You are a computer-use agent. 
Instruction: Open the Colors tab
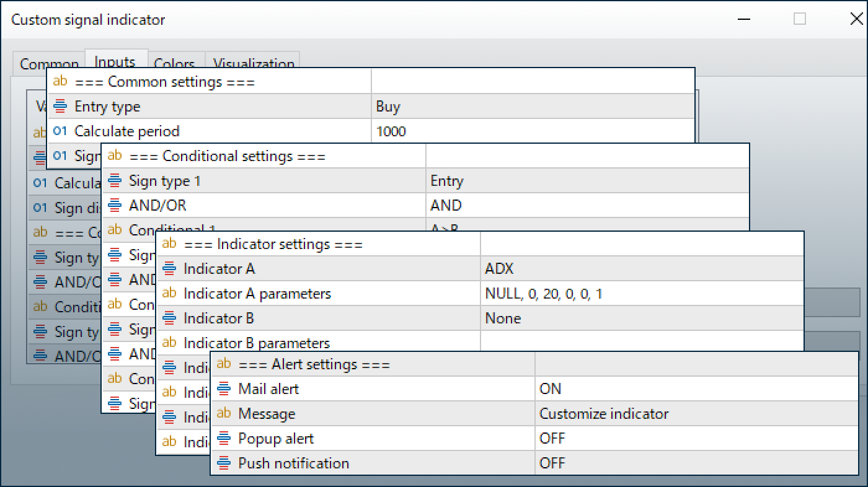point(174,64)
